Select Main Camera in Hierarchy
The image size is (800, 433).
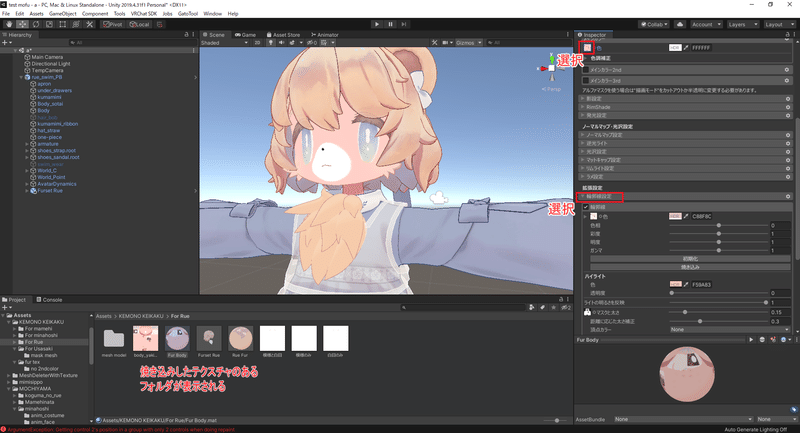pos(47,57)
